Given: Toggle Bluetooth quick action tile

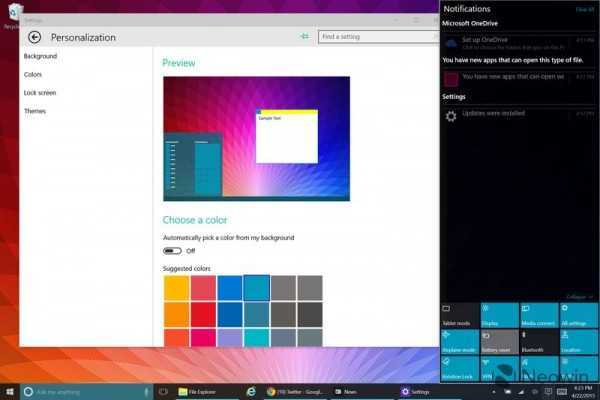Looking at the screenshot, I should pyautogui.click(x=539, y=342).
